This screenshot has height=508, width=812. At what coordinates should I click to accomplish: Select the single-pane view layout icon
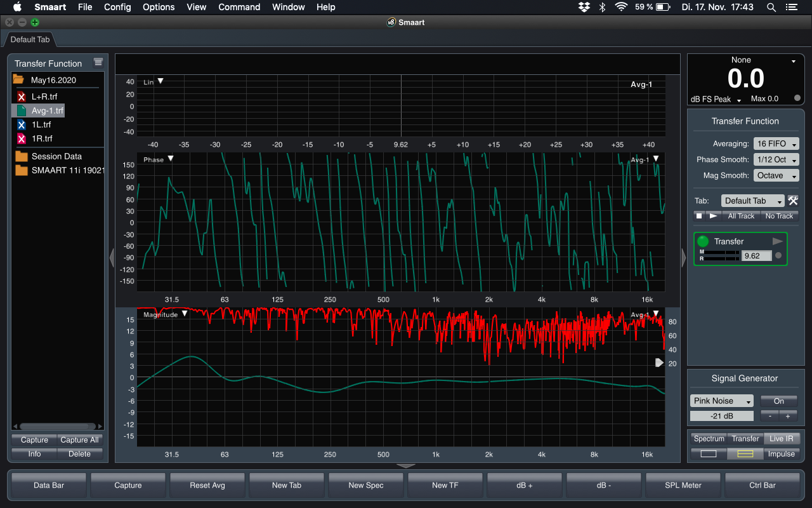(x=708, y=454)
